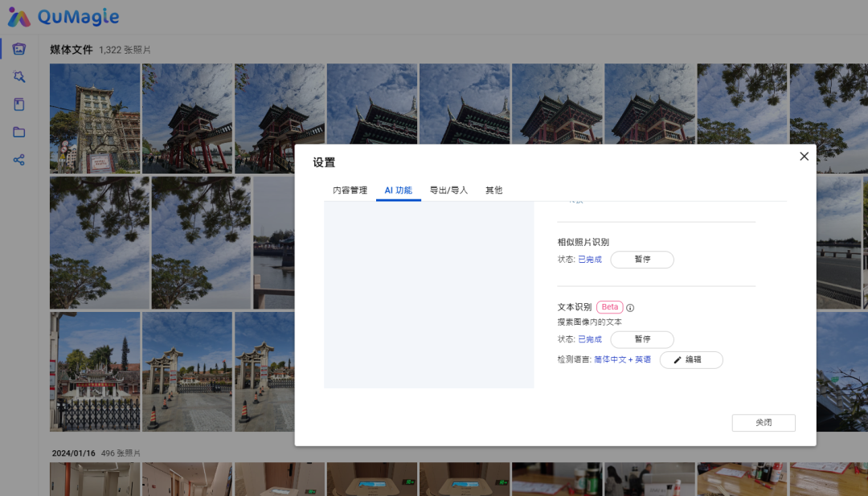Select the media files sidebar icon

pyautogui.click(x=18, y=49)
